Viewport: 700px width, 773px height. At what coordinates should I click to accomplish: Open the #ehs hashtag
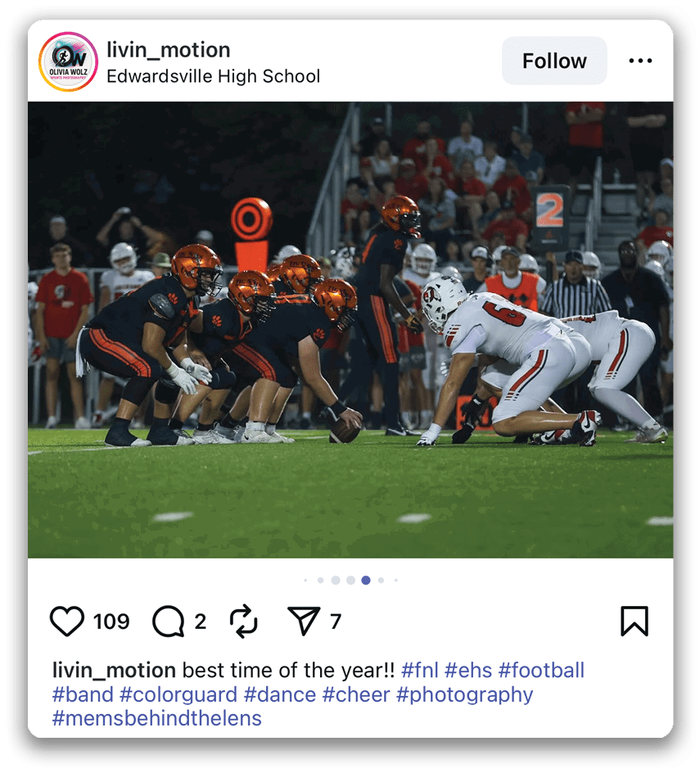(x=468, y=671)
